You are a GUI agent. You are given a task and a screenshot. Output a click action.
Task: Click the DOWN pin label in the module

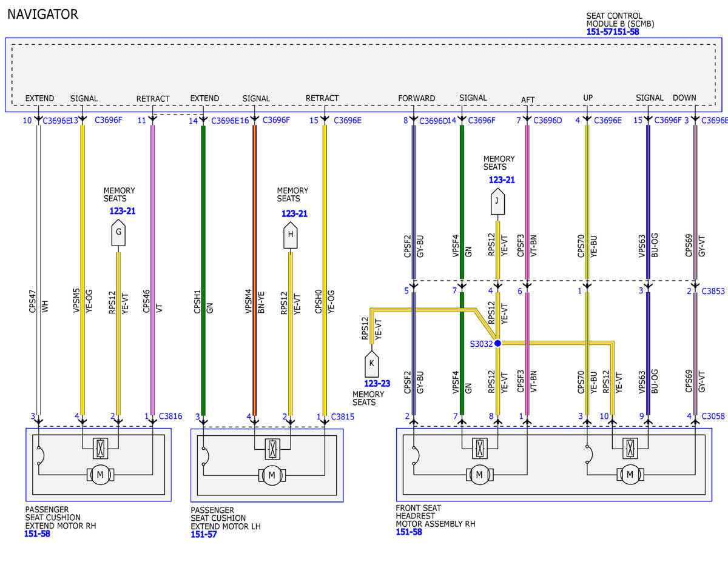tap(684, 98)
